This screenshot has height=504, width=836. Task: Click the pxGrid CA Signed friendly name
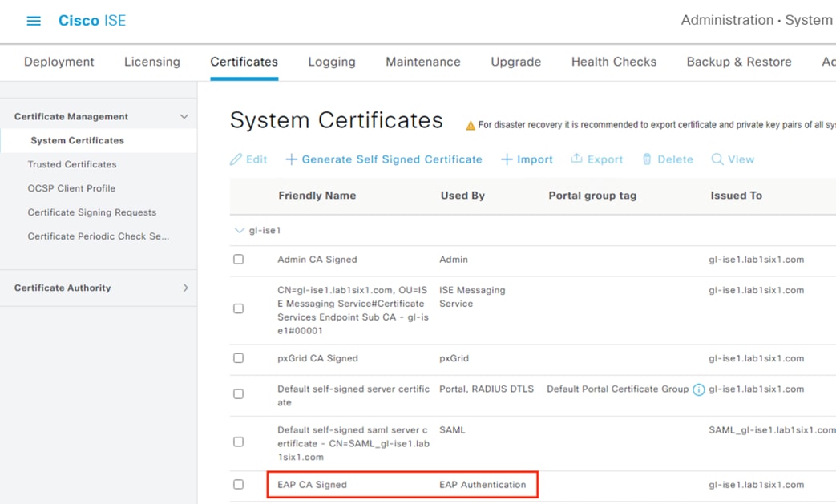pyautogui.click(x=317, y=358)
